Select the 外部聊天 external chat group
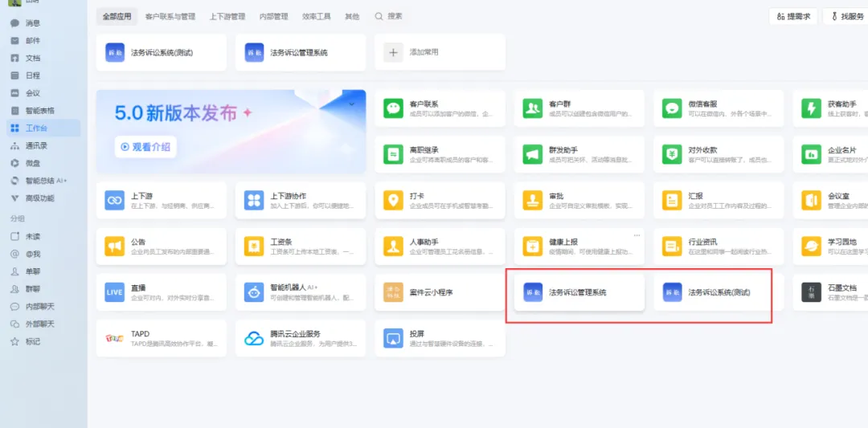The width and height of the screenshot is (868, 428). point(33,324)
